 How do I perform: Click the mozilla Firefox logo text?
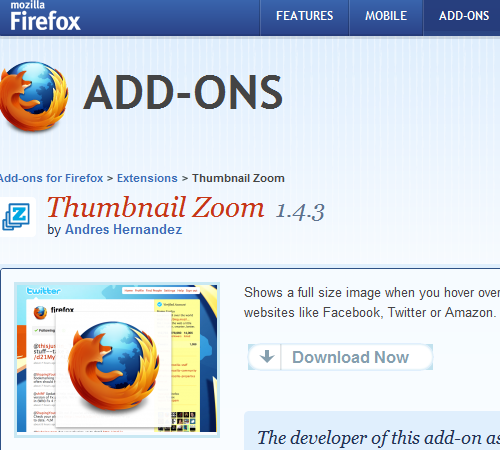click(x=45, y=16)
